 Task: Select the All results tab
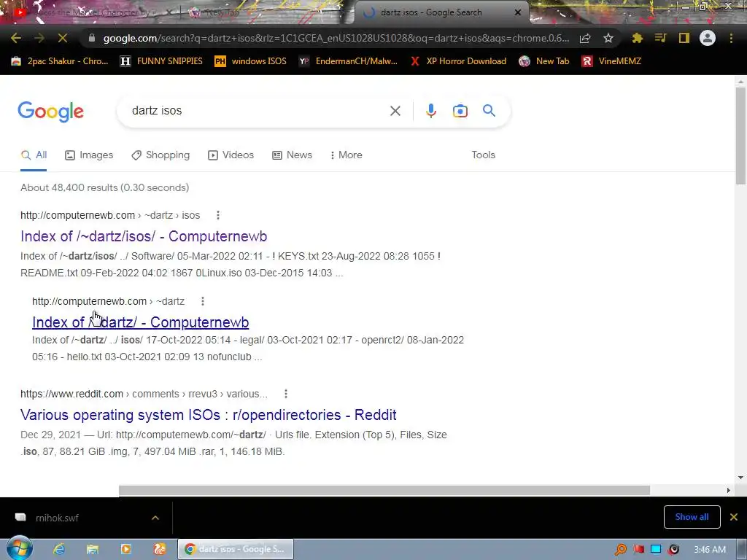34,155
